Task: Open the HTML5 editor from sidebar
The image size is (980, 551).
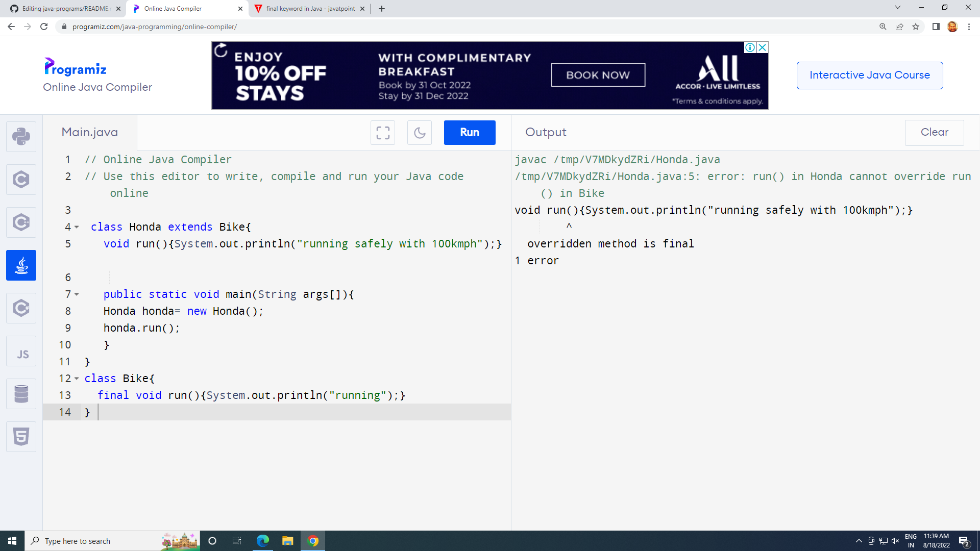Action: click(x=21, y=436)
